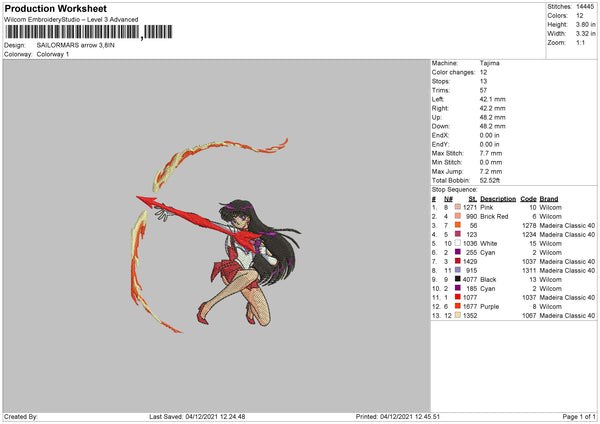Pick the purple swatch beside stitch count 185
Viewport: 600px width, 424px height.
pyautogui.click(x=458, y=288)
